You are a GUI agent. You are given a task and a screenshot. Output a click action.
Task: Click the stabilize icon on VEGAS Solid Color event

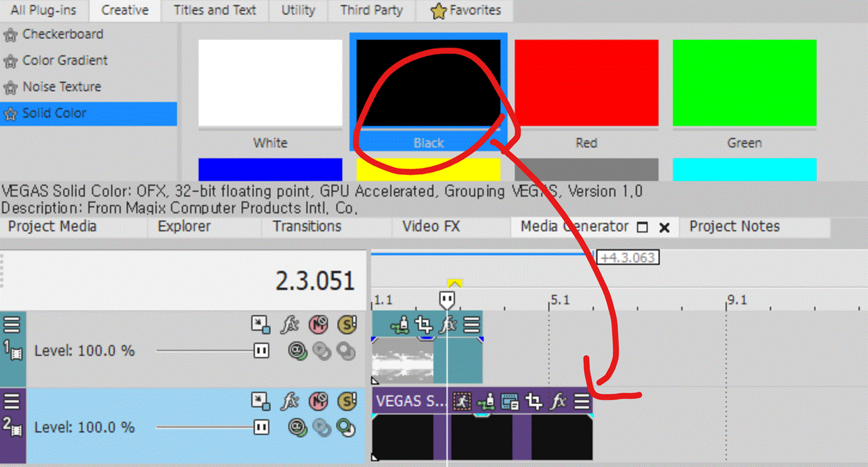[x=461, y=401]
